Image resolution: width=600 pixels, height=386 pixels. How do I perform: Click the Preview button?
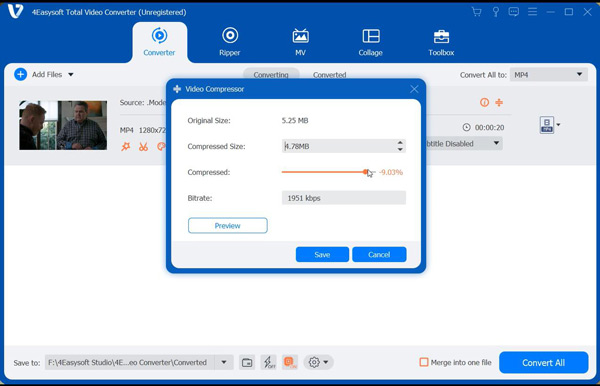point(228,226)
